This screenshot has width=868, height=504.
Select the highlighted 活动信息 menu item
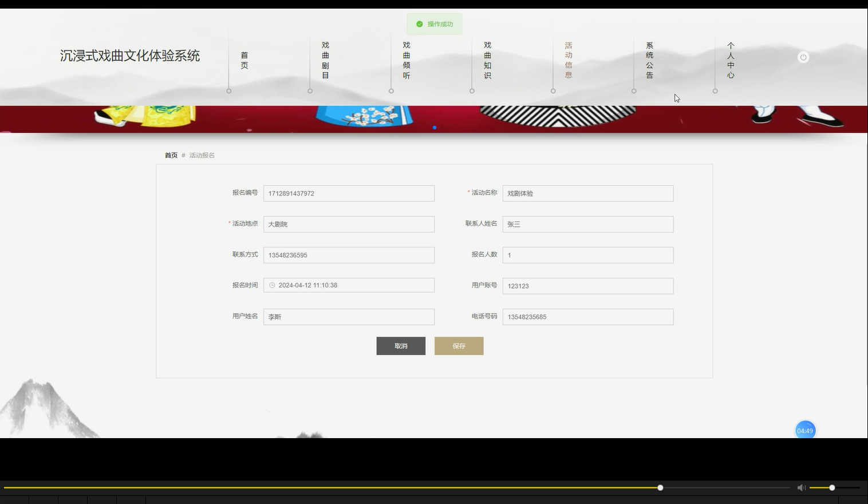pos(567,60)
